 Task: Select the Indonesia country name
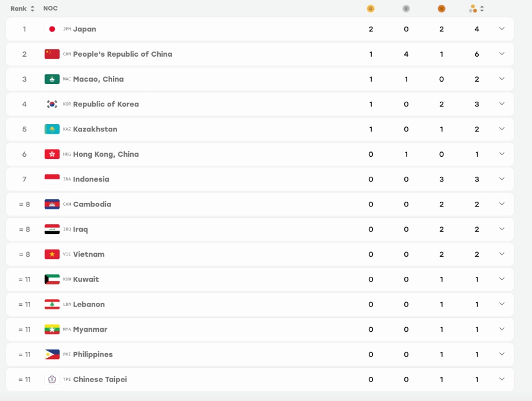pos(91,179)
